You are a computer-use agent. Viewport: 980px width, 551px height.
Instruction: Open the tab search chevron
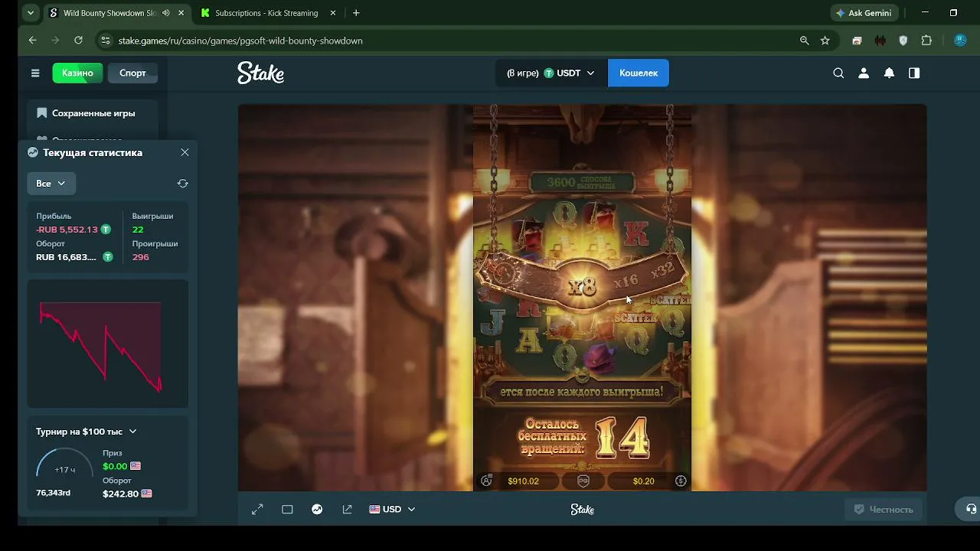[x=31, y=13]
